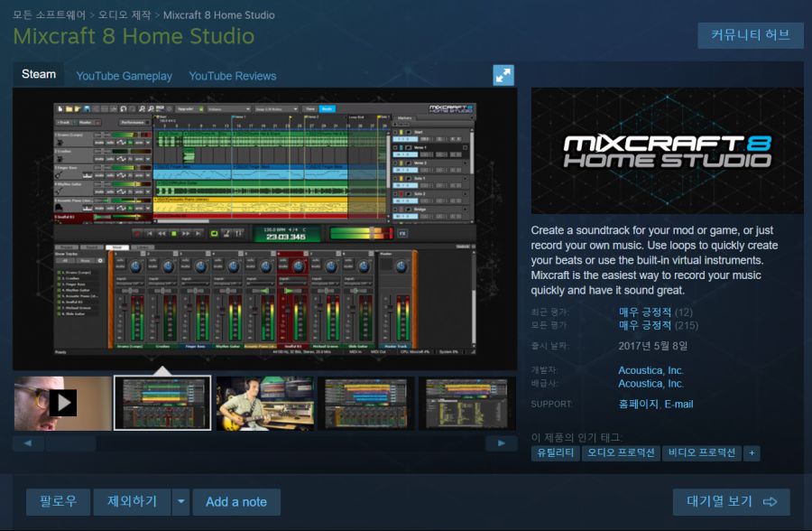This screenshot has width=812, height=531.
Task: Open the dropdown arrow next to 제외하기
Action: (x=181, y=502)
